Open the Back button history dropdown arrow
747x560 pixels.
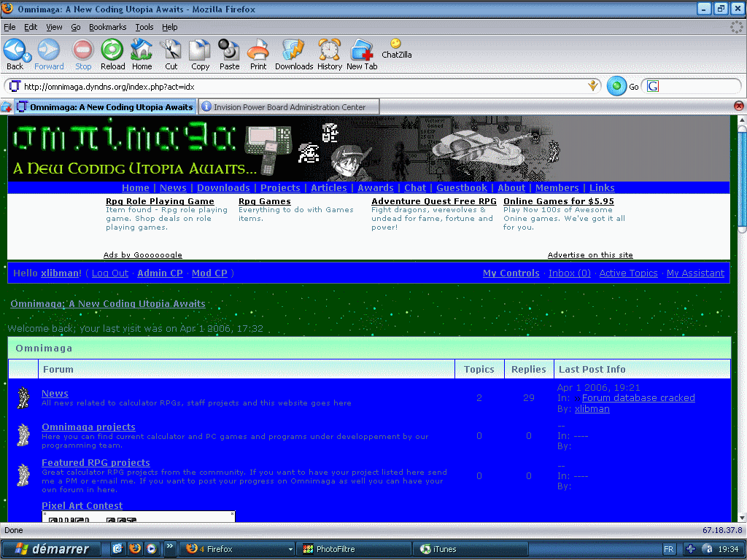(28, 57)
